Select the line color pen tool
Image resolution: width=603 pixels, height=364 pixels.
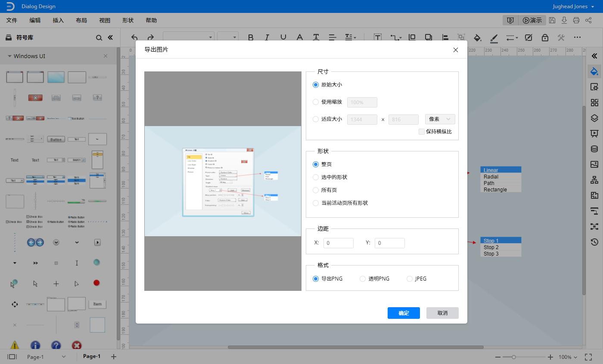click(x=494, y=37)
